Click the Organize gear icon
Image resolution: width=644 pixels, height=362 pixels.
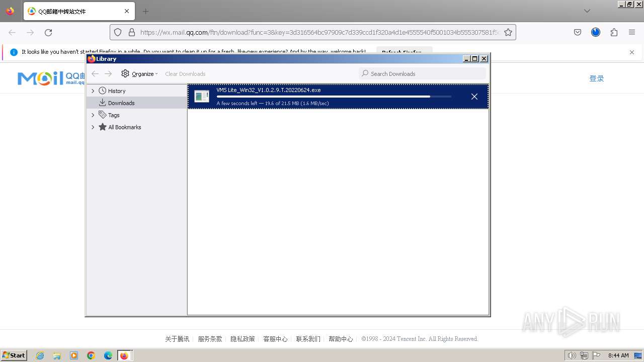[125, 74]
